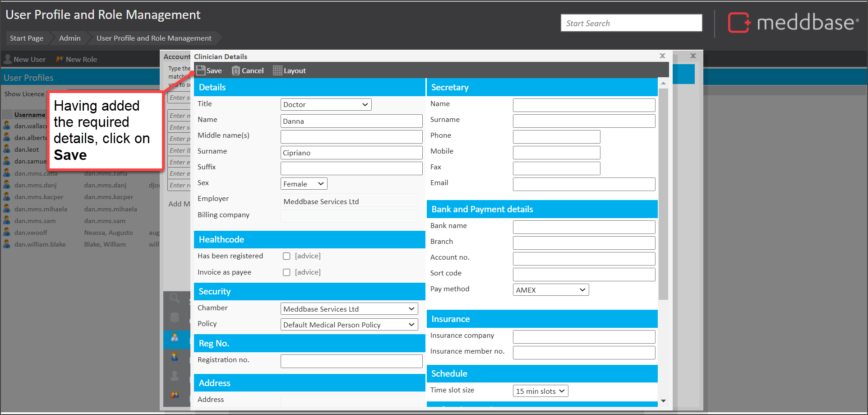The height and width of the screenshot is (415, 868).
Task: Select the blue-suited person icon in sidebar
Action: tap(175, 357)
